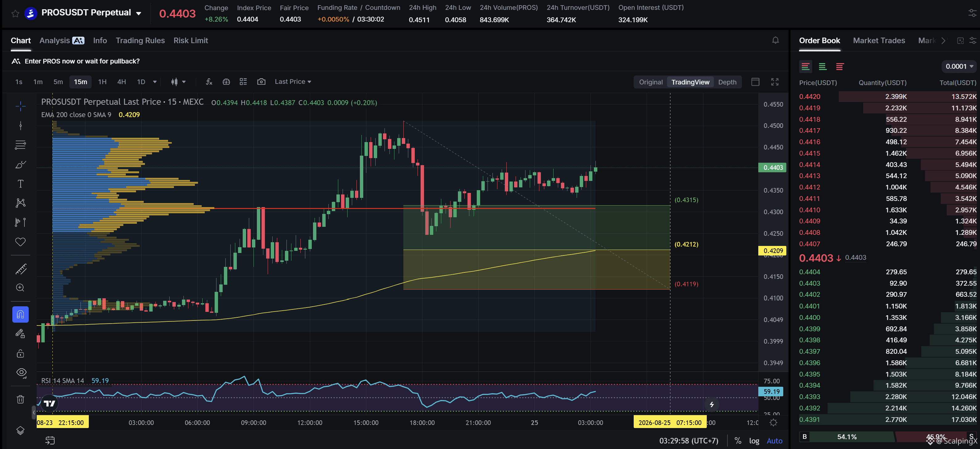Toggle the chart panel layout icon

click(x=755, y=82)
